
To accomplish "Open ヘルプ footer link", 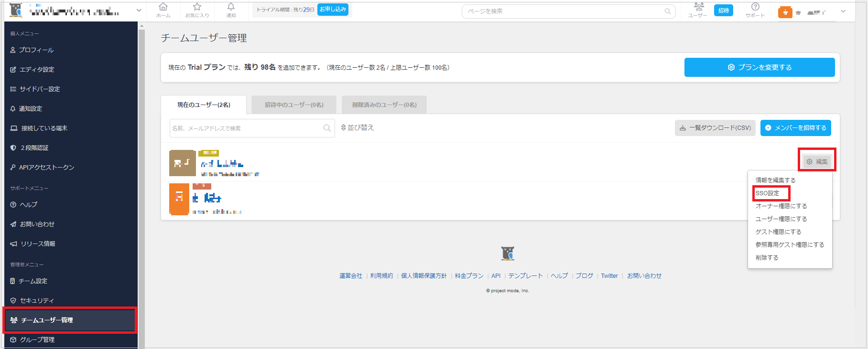I will pos(559,276).
